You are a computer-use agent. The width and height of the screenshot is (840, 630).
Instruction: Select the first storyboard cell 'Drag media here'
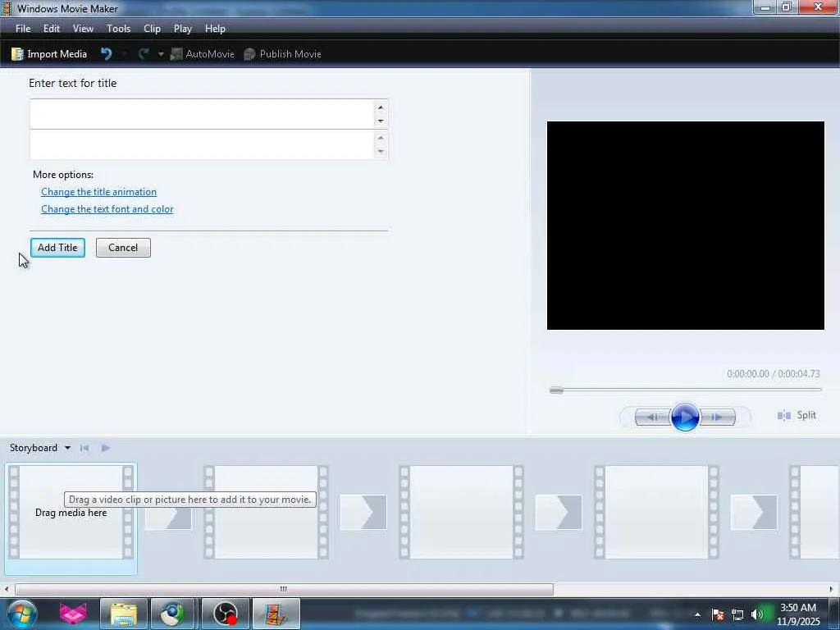coord(71,512)
